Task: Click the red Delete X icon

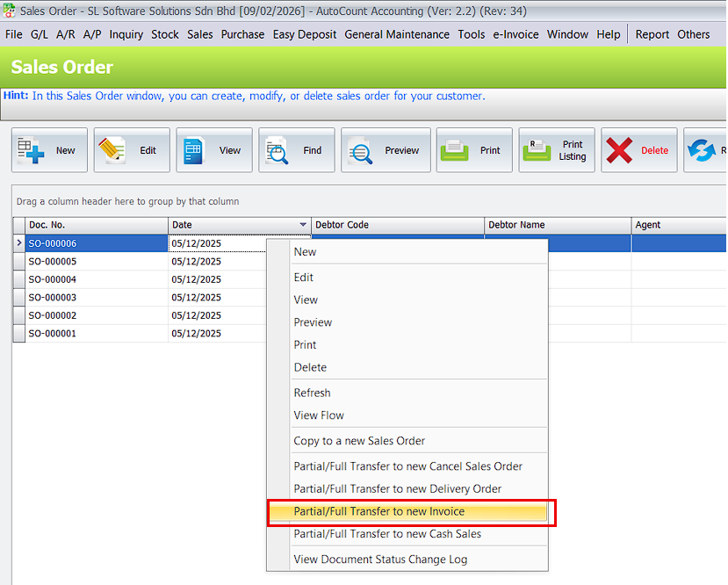Action: click(x=619, y=150)
